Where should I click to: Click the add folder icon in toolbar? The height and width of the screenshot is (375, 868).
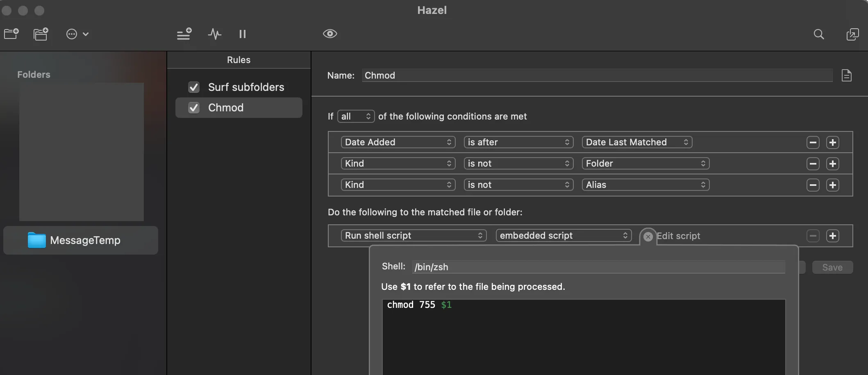pos(11,34)
